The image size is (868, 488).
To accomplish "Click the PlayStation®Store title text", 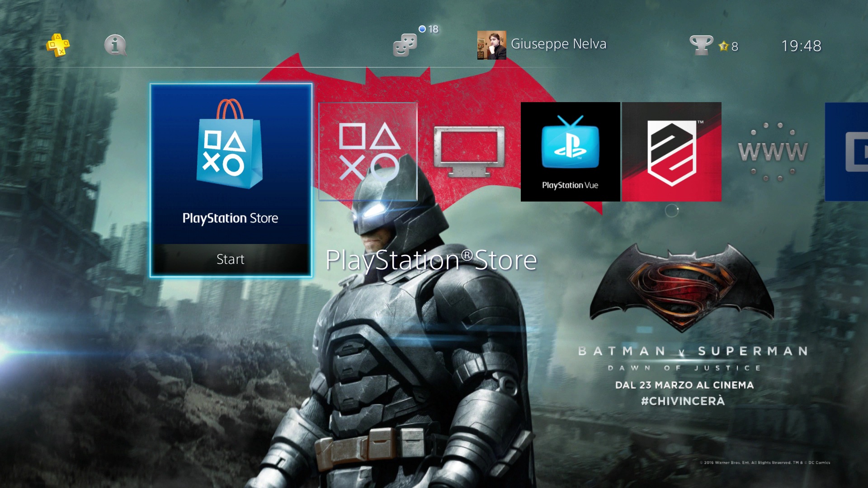I will (431, 260).
